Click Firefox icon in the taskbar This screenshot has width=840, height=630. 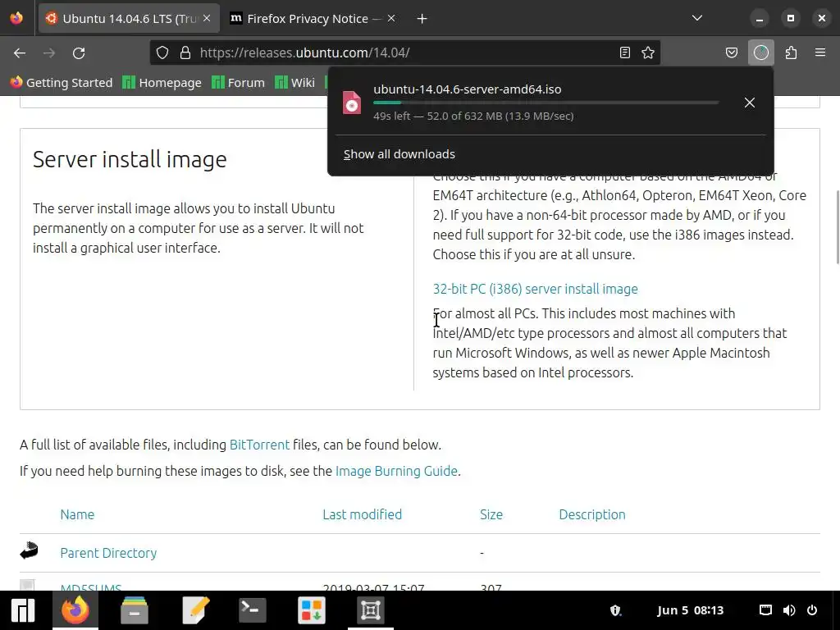click(75, 610)
